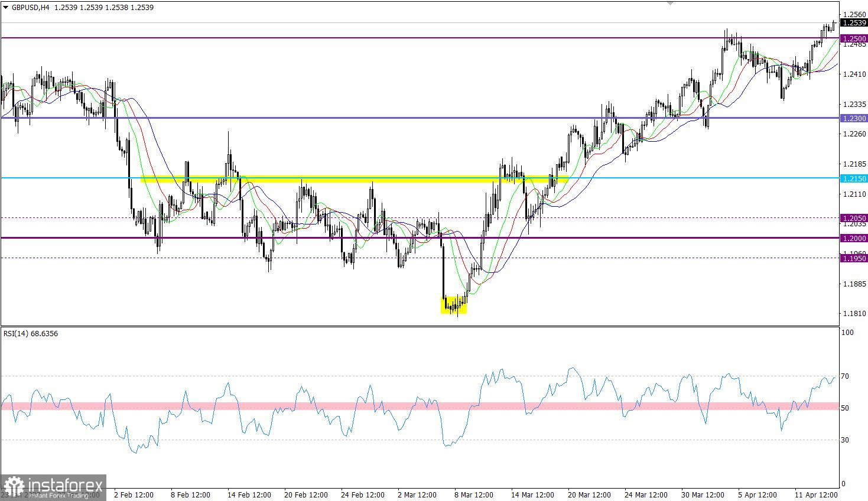Select the 1.2560 price scale value
This screenshot has width=868, height=501.
pyautogui.click(x=854, y=15)
